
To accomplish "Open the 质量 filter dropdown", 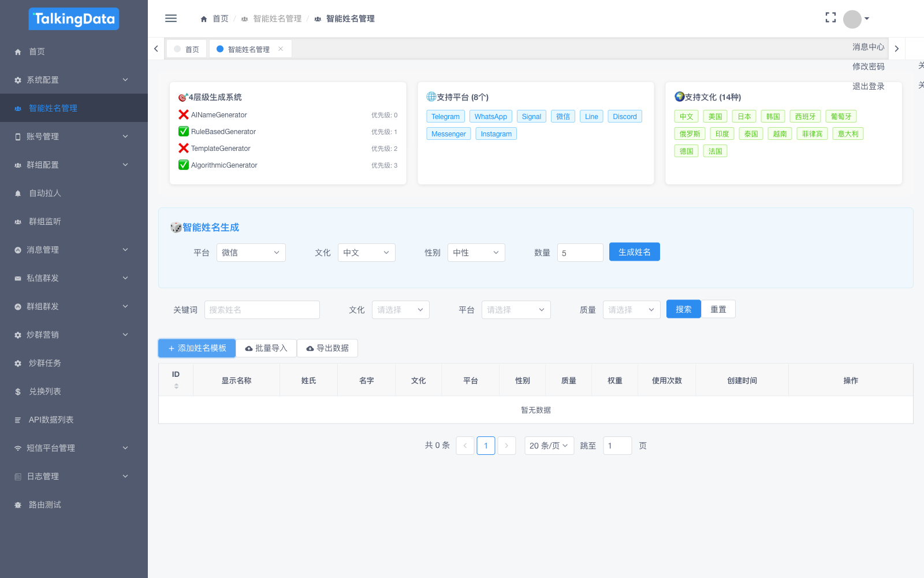I will [x=631, y=310].
